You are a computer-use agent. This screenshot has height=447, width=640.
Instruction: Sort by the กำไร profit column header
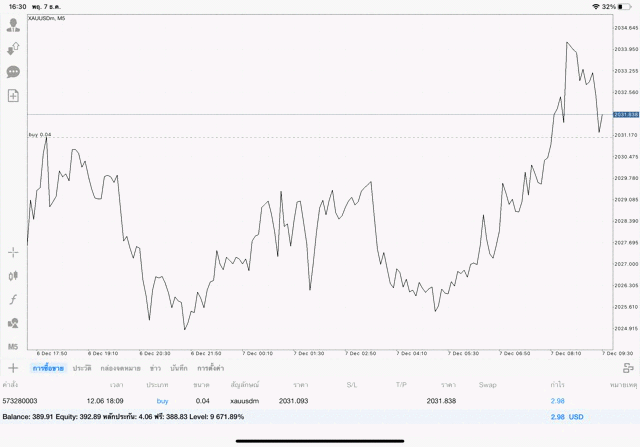[x=557, y=384]
